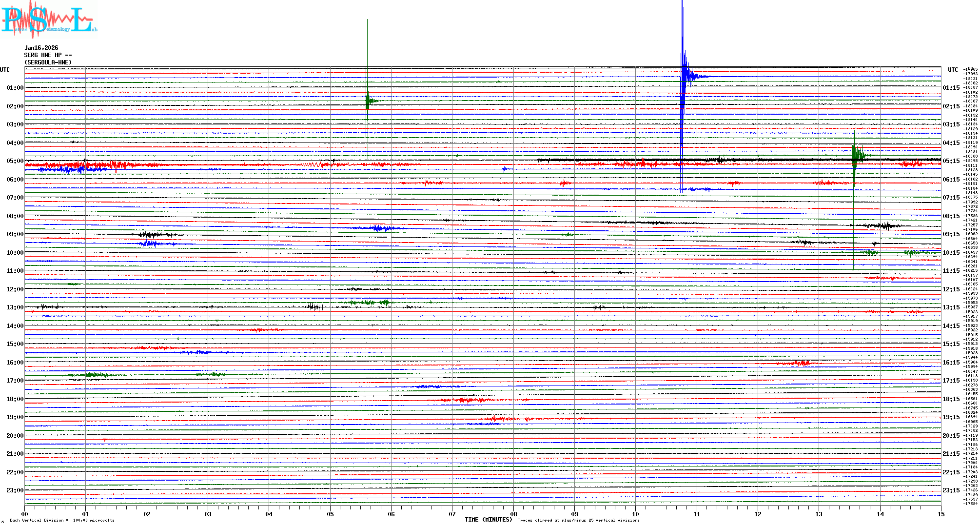Click the UTC label at top left
980x527 pixels.
(x=5, y=70)
